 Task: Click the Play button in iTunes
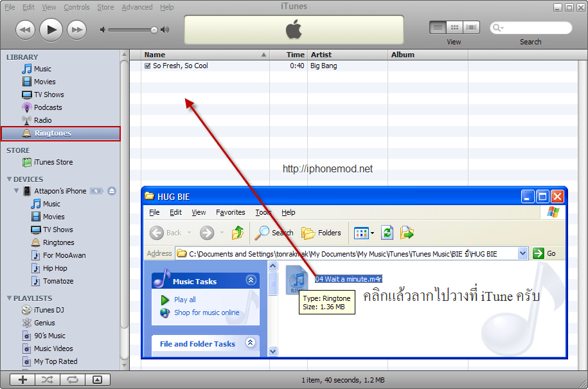pos(51,30)
